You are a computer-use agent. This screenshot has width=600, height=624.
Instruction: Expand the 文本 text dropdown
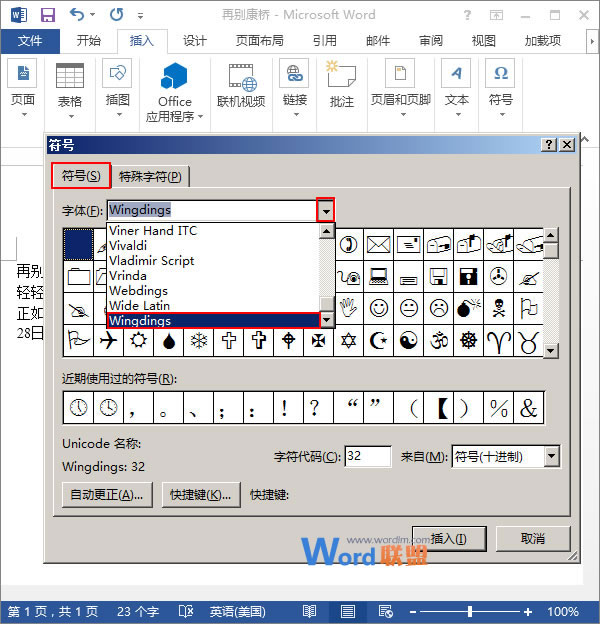[458, 115]
